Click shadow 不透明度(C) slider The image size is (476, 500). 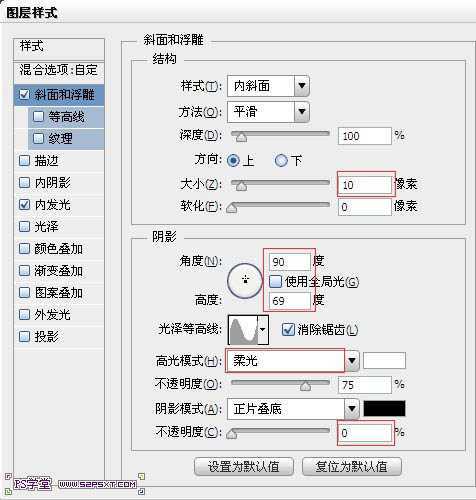280,431
